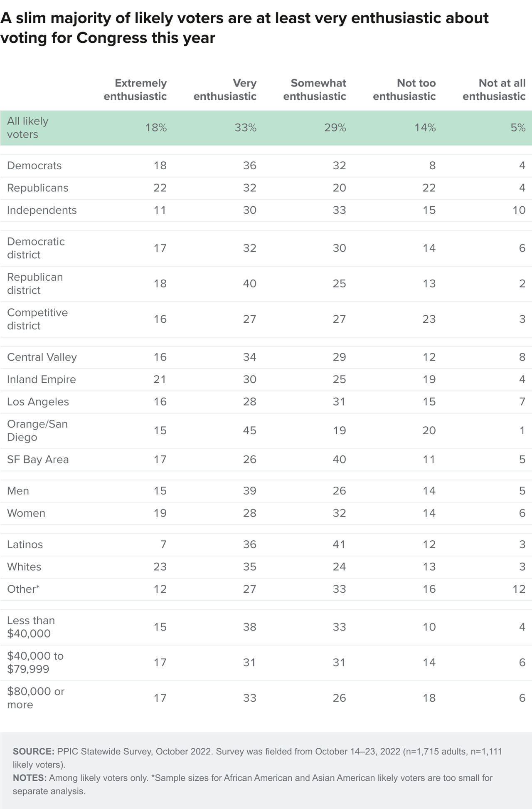
Task: Select the Not too enthusiastic column header
Action: coord(404,89)
